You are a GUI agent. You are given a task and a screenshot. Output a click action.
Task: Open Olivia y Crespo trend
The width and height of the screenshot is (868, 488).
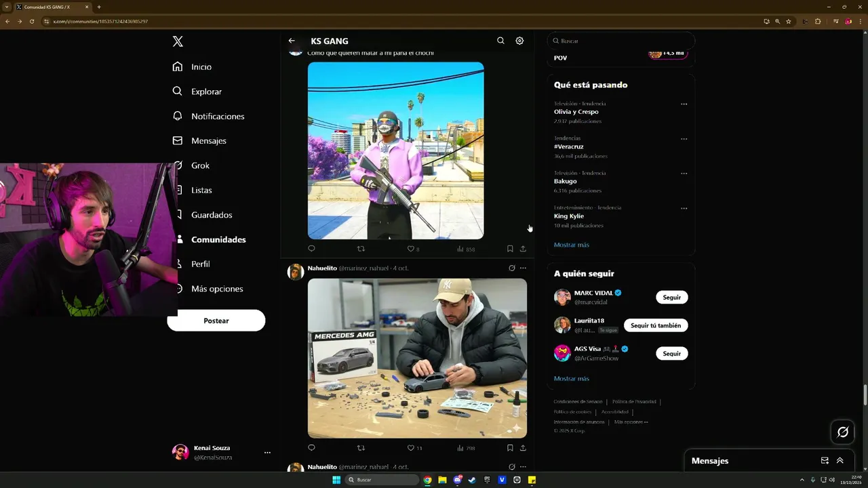tap(576, 112)
